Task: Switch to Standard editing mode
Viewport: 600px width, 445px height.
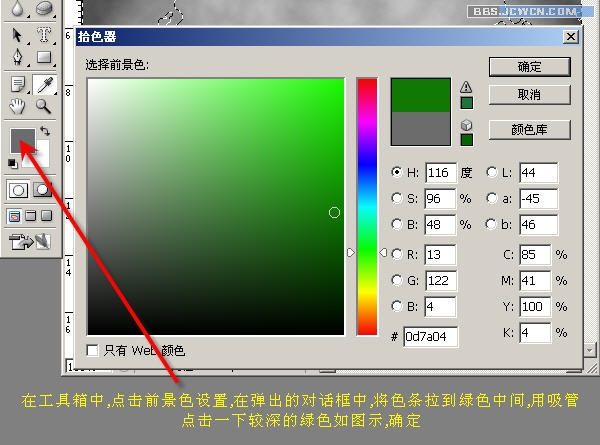Action: coord(18,190)
